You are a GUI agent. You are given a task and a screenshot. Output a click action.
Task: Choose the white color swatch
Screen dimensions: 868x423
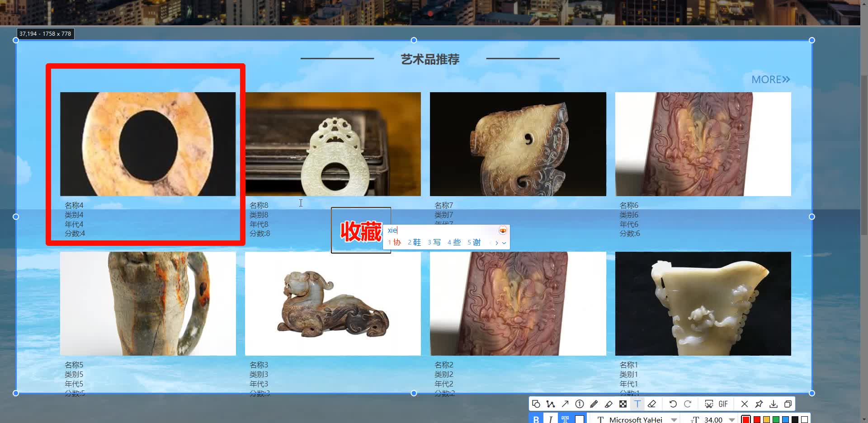805,420
